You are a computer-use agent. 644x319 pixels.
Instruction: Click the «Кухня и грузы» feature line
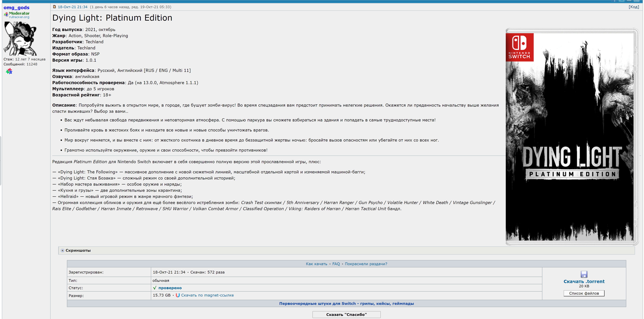117,190
